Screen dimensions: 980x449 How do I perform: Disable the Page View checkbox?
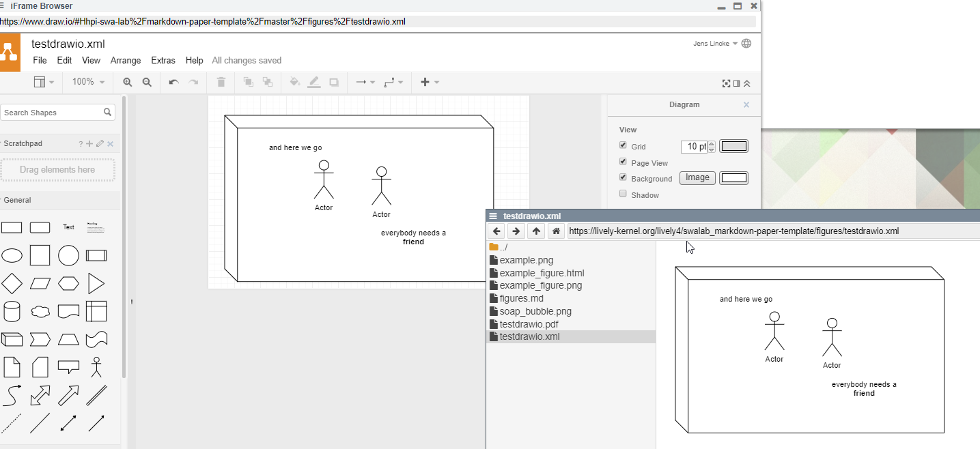tap(623, 162)
